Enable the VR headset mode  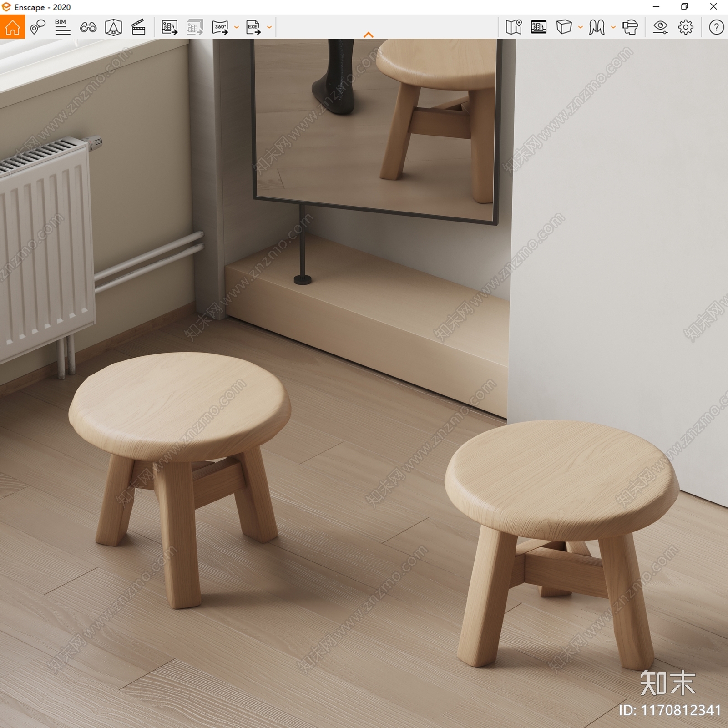(x=630, y=27)
